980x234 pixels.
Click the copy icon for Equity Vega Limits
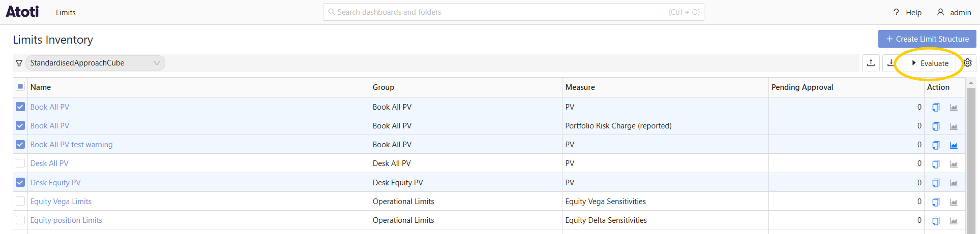(x=936, y=202)
